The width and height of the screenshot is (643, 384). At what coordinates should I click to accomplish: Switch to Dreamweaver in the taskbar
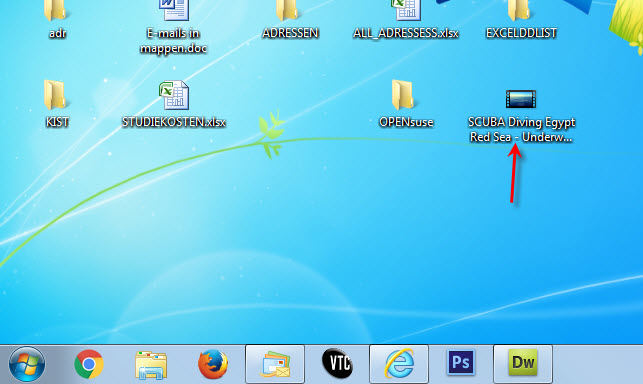(523, 364)
